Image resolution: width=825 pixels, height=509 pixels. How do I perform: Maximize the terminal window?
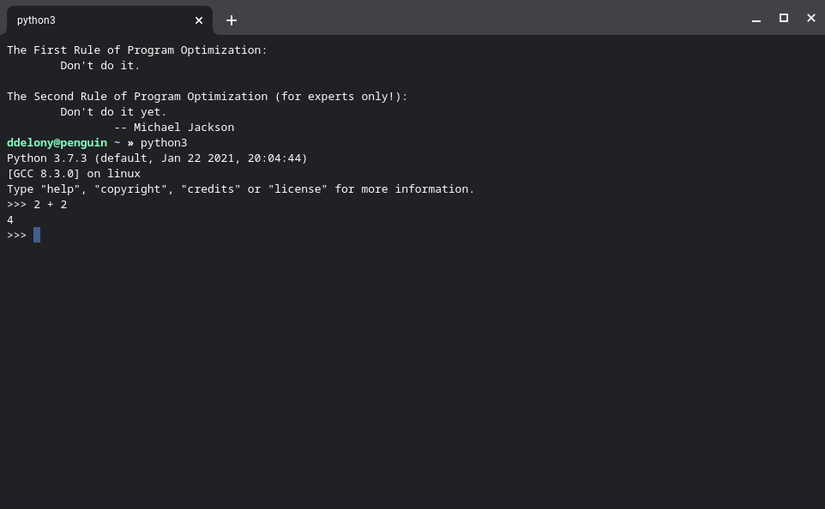[x=784, y=18]
